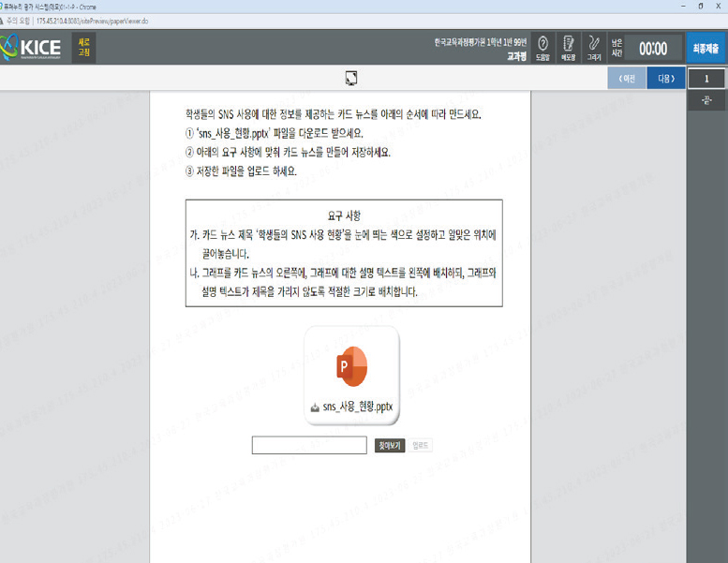The width and height of the screenshot is (728, 563).
Task: Click the download icon beside the file name
Action: pyautogui.click(x=315, y=407)
